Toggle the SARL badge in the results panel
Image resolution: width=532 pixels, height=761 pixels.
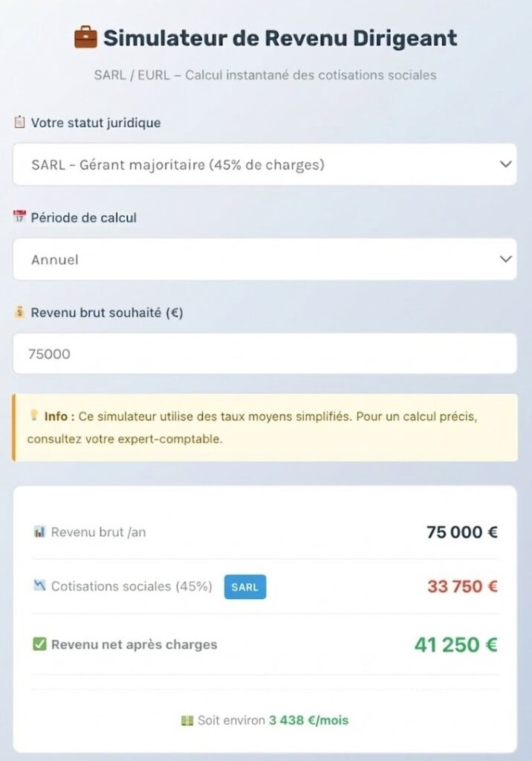(245, 586)
